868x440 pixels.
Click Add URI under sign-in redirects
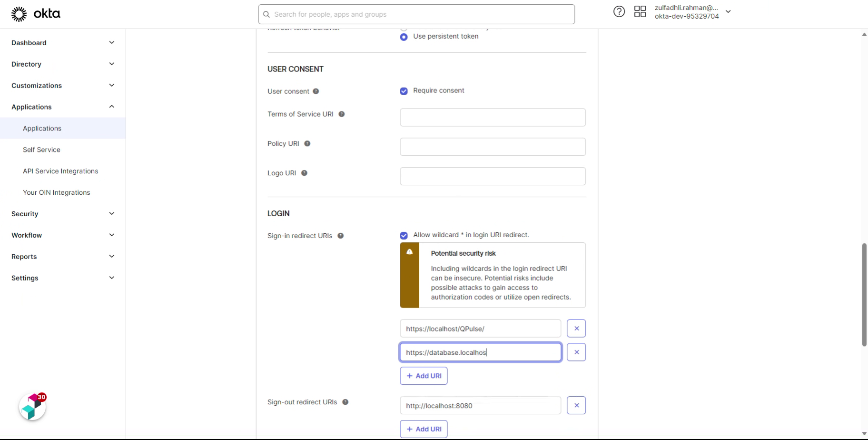point(423,375)
